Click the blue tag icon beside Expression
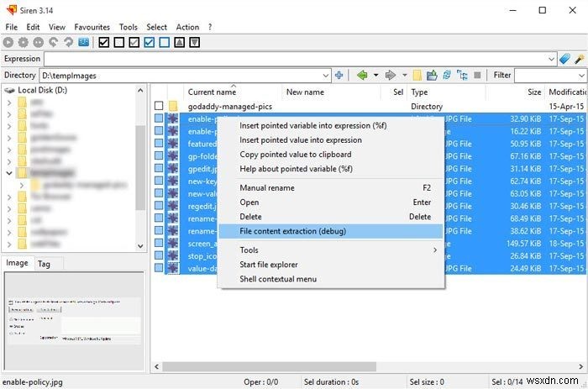The height and width of the screenshot is (389, 588). [564, 59]
